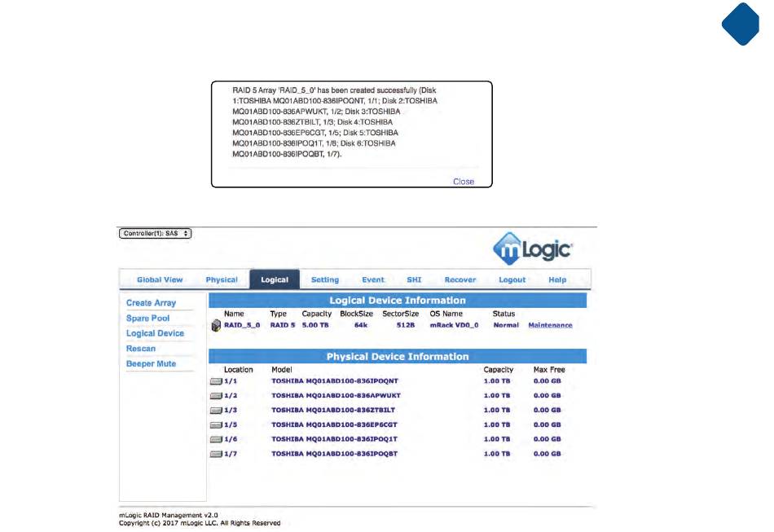Close the RAID creation success dialog

pos(464,182)
